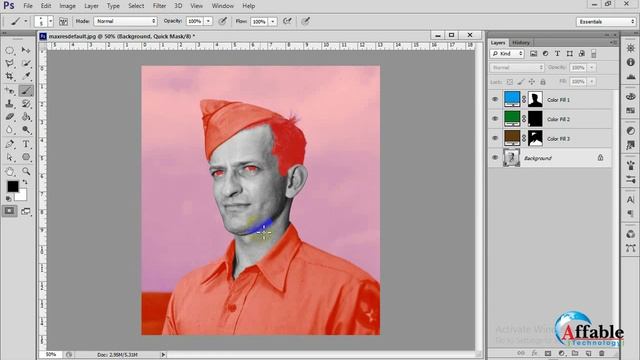The width and height of the screenshot is (640, 360).
Task: Hide the Color Fill 1 layer
Action: 495,100
